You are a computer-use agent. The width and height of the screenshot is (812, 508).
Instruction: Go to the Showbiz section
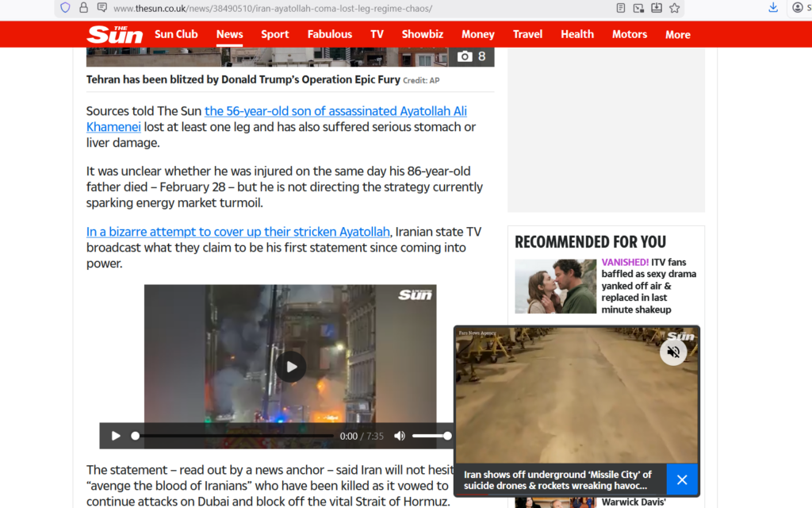[x=422, y=34]
